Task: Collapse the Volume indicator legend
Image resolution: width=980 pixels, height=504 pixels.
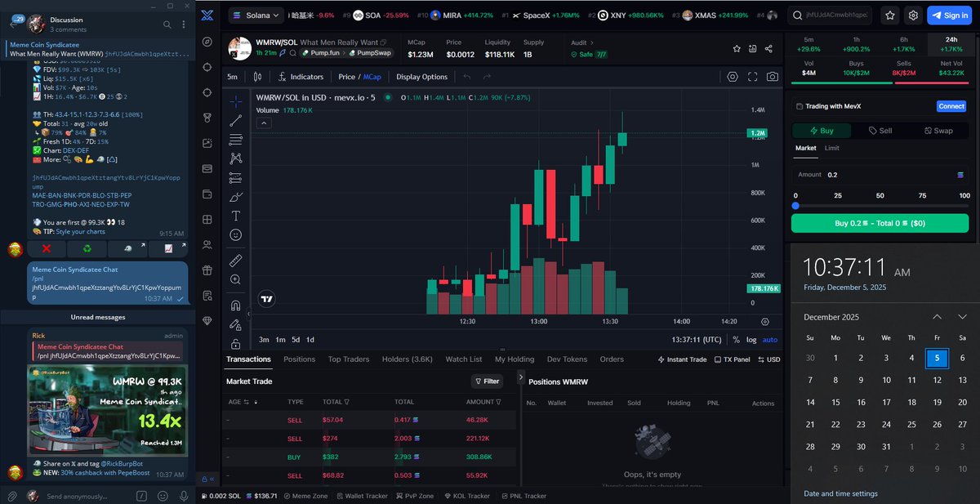Action: click(x=264, y=123)
